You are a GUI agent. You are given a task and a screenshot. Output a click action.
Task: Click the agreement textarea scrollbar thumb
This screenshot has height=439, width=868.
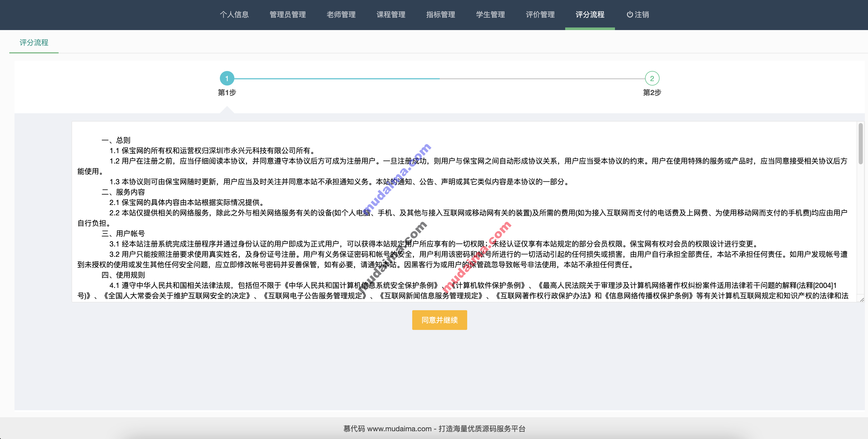click(x=860, y=144)
